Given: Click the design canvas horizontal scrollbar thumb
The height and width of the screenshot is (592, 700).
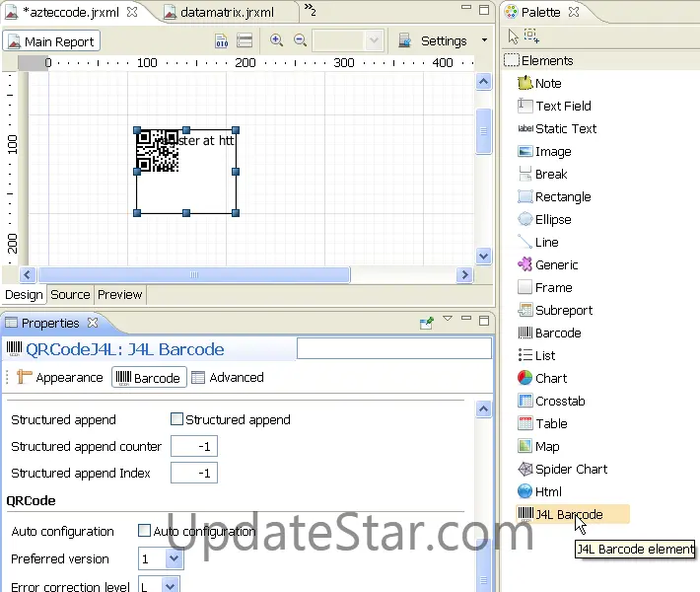Looking at the screenshot, I should tap(194, 274).
